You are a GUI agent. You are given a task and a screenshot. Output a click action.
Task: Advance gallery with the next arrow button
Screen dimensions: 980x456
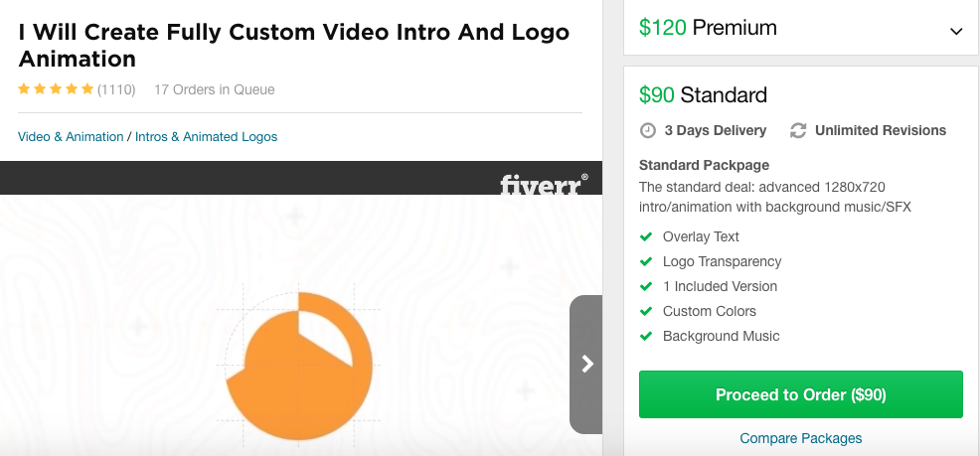click(x=586, y=364)
